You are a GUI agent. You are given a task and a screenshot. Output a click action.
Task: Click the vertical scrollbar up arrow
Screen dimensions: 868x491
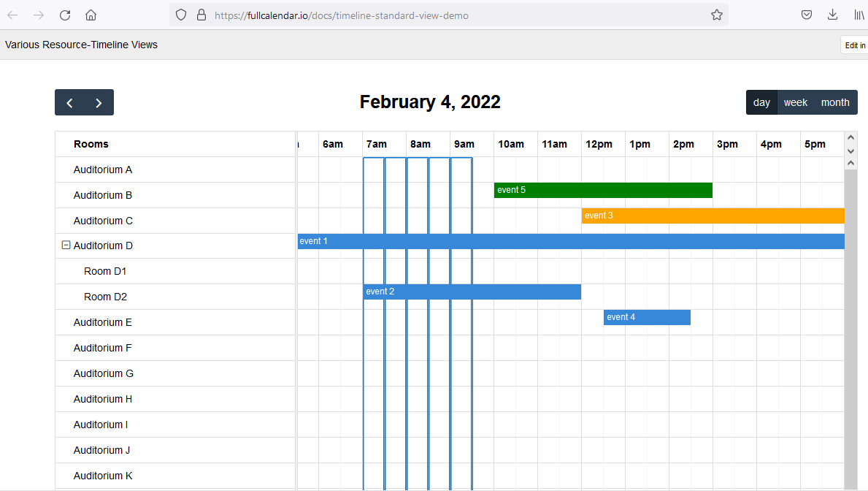coord(850,137)
